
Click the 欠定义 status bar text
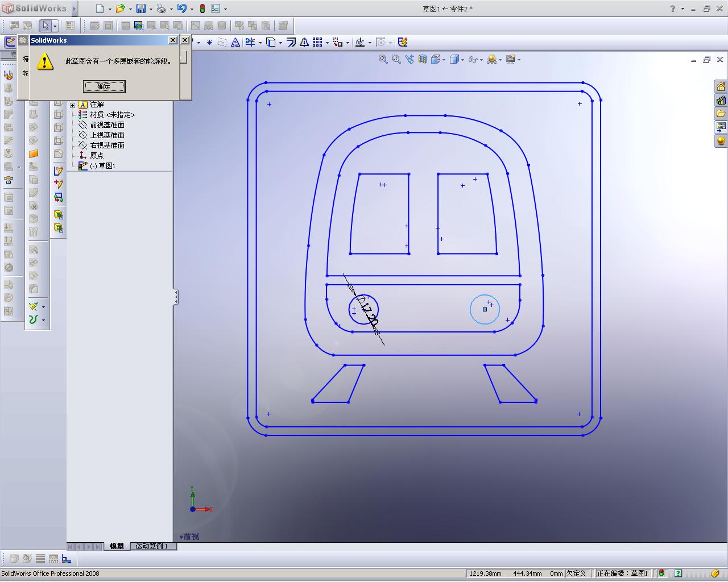coord(576,573)
